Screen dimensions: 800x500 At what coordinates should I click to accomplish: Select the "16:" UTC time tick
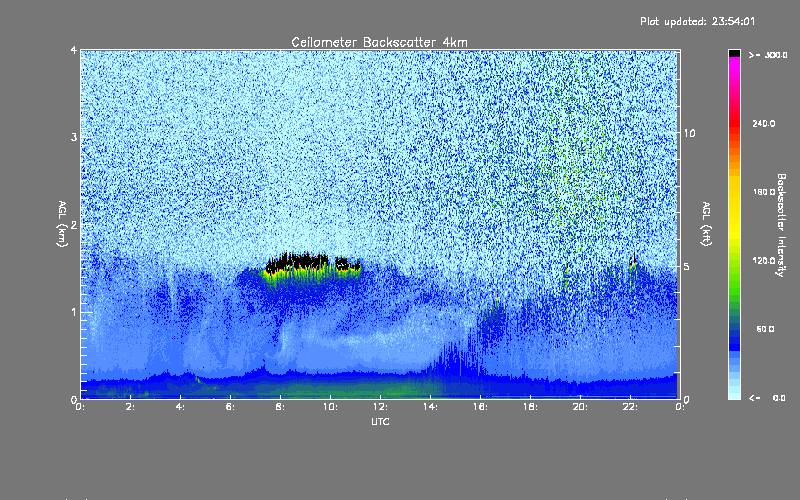(480, 407)
